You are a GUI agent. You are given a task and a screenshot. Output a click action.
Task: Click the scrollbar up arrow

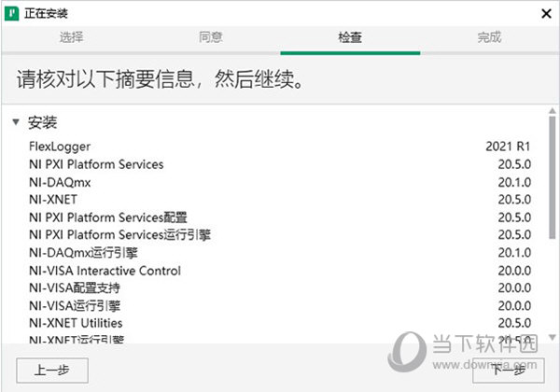(553, 111)
